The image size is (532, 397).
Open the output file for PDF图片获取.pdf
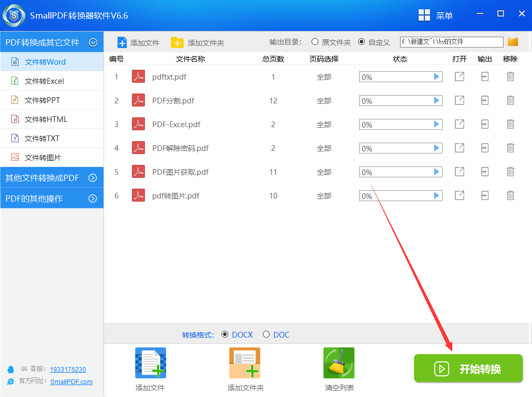pos(460,172)
